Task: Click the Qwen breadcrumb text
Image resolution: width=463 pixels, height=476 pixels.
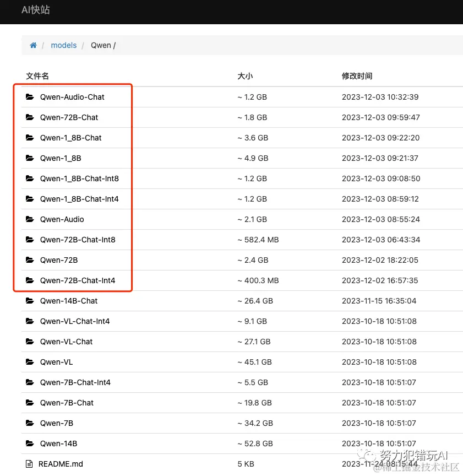Action: [101, 45]
